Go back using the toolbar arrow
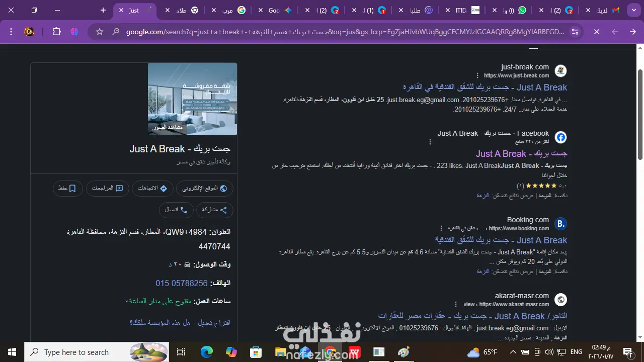Screen dimensions: 644x362 coord(615,32)
